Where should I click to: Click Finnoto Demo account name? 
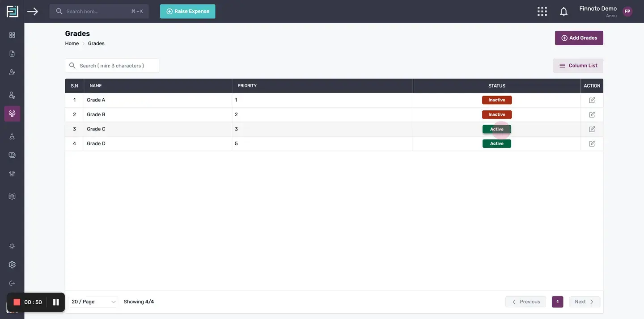click(x=598, y=8)
